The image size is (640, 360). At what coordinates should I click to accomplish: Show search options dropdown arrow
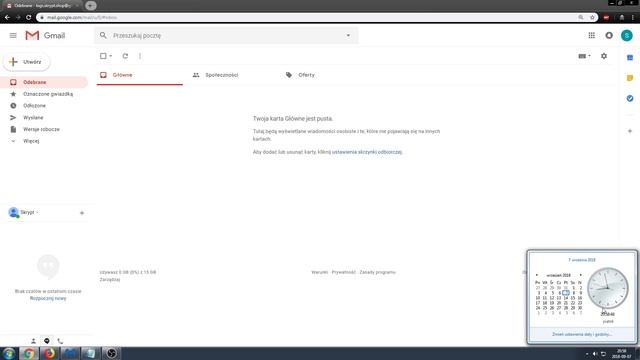click(348, 36)
